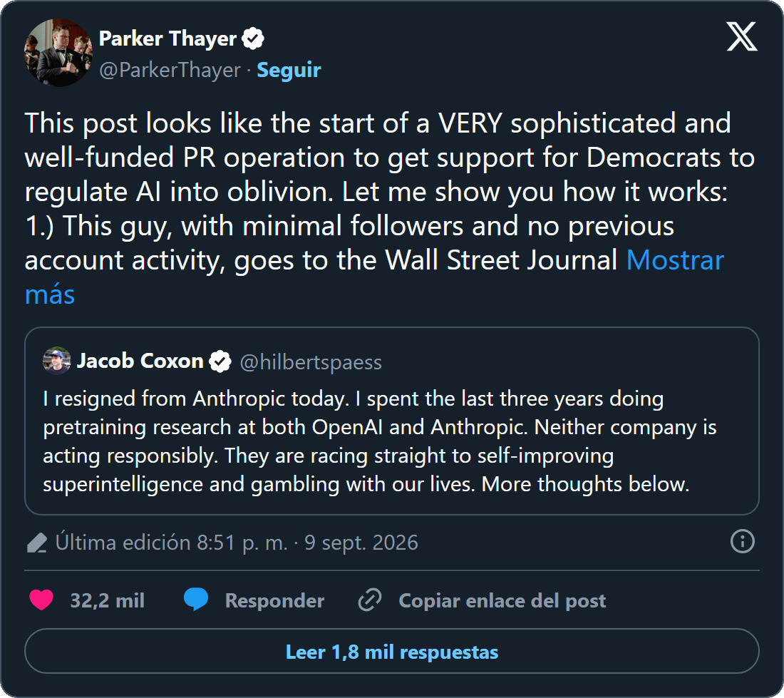Click the Responder label
The height and width of the screenshot is (698, 784).
[274, 600]
